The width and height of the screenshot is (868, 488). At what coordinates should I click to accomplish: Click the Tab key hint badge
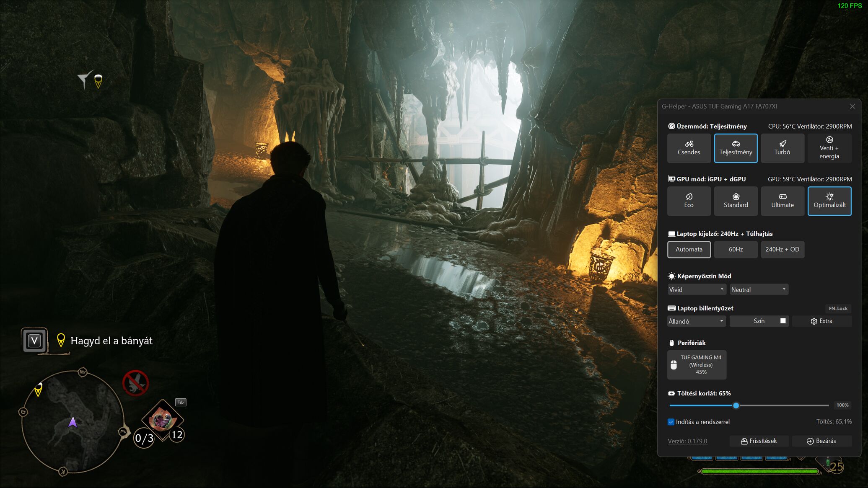181,402
